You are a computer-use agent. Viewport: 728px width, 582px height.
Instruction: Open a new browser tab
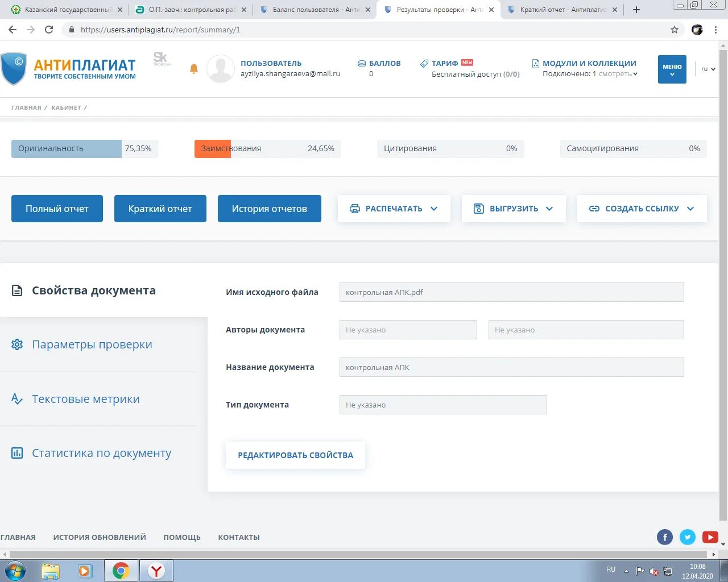click(x=636, y=10)
